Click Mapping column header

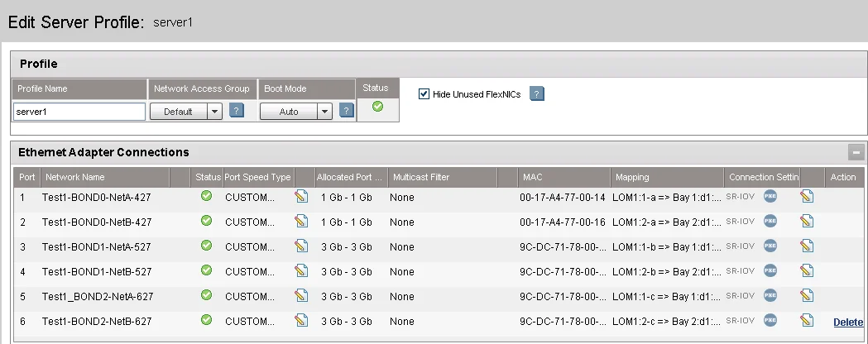click(632, 177)
